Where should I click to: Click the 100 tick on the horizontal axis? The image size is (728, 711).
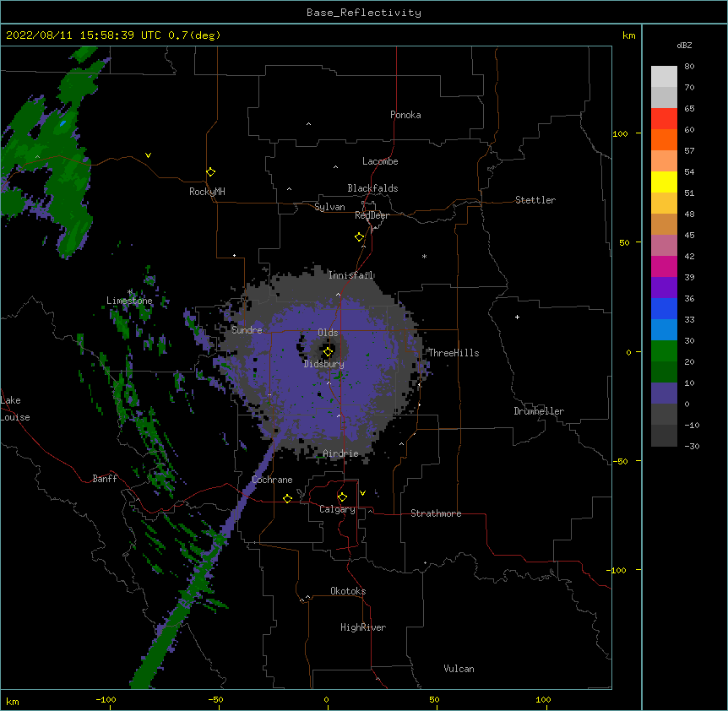click(x=543, y=699)
